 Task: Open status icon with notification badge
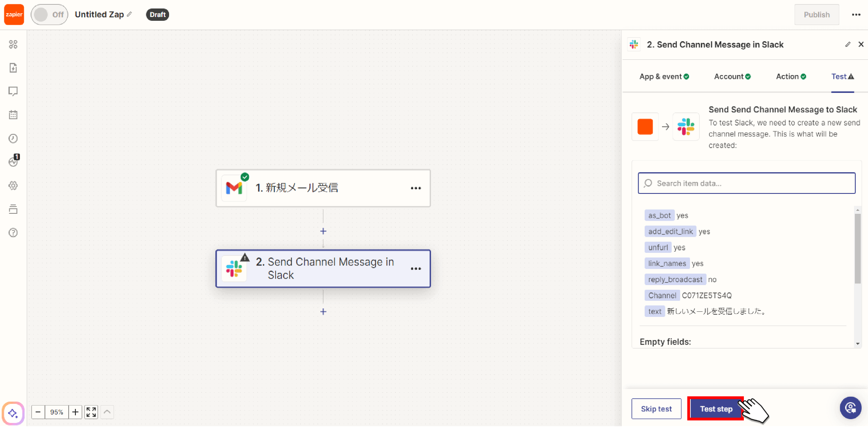[x=14, y=161]
